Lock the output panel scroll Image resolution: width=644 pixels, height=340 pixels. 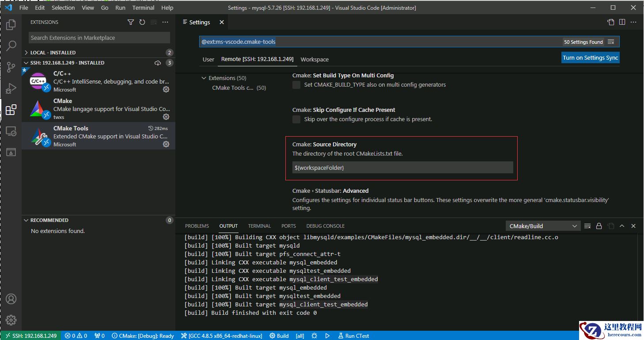[599, 226]
